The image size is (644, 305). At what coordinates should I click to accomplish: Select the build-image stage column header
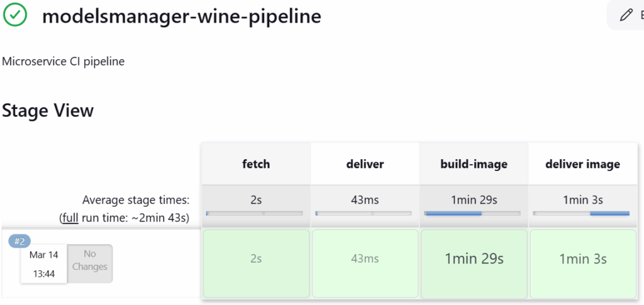474,164
